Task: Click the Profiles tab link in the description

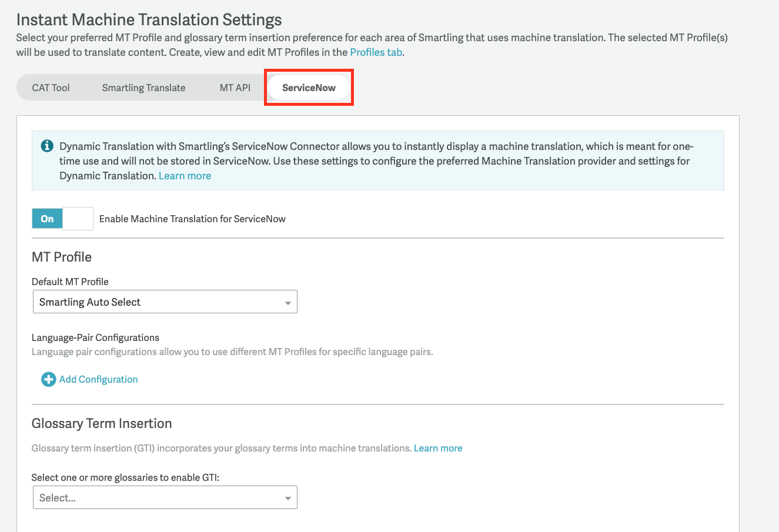Action: pos(375,52)
